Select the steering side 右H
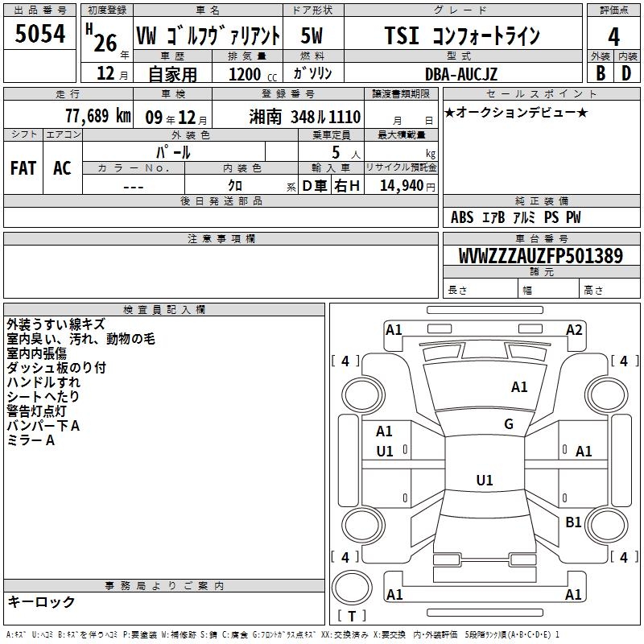644x644 pixels. click(347, 186)
